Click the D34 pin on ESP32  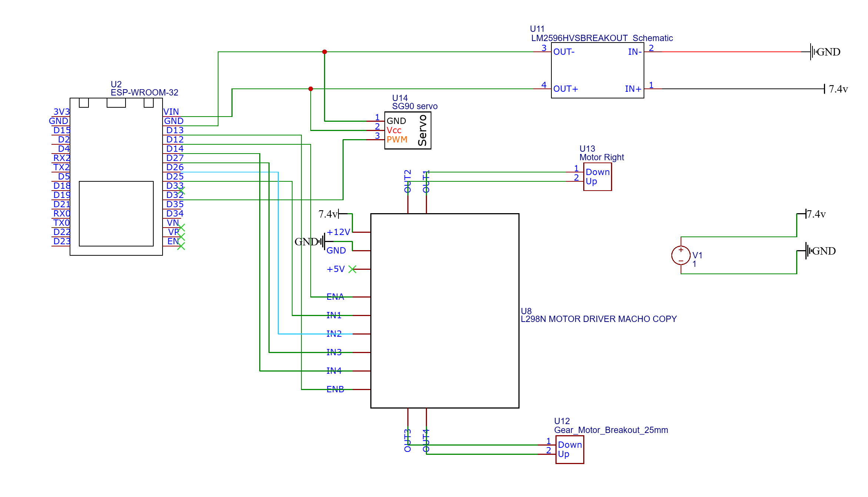[x=175, y=214]
